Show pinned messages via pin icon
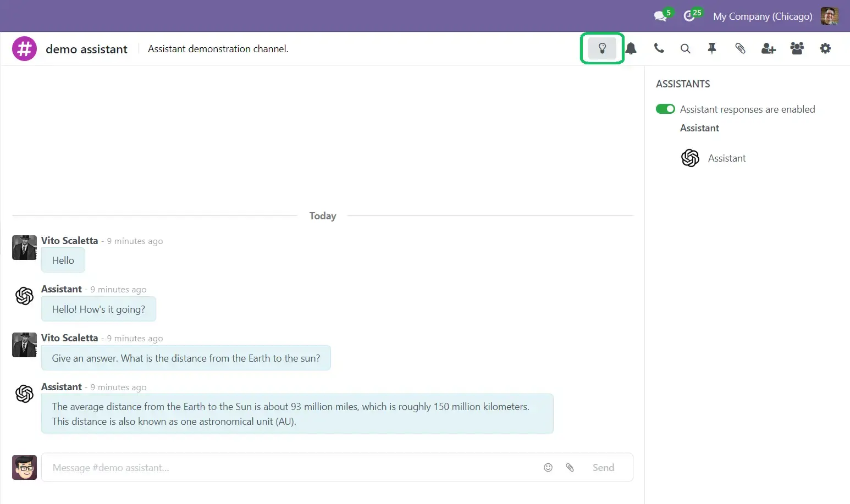850x504 pixels. click(x=712, y=48)
